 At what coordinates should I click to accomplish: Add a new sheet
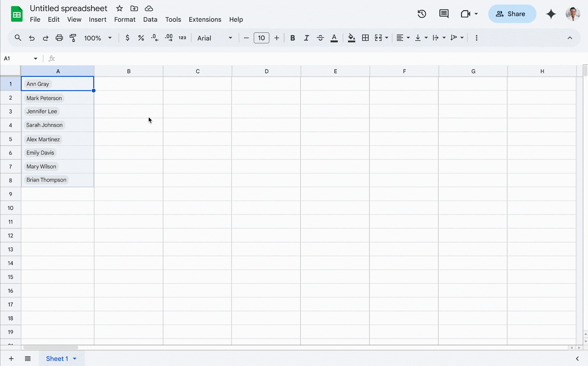(x=11, y=359)
